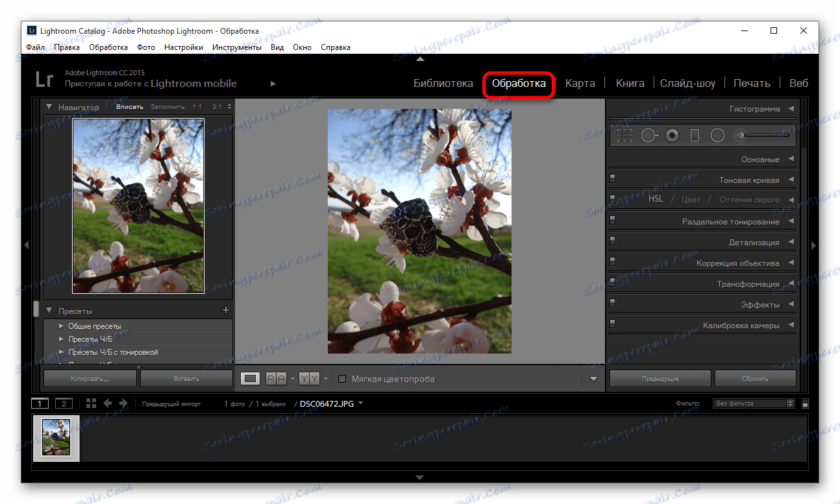Viewport: 840px width, 504px height.
Task: Switch to Loupe view mode
Action: tap(249, 378)
